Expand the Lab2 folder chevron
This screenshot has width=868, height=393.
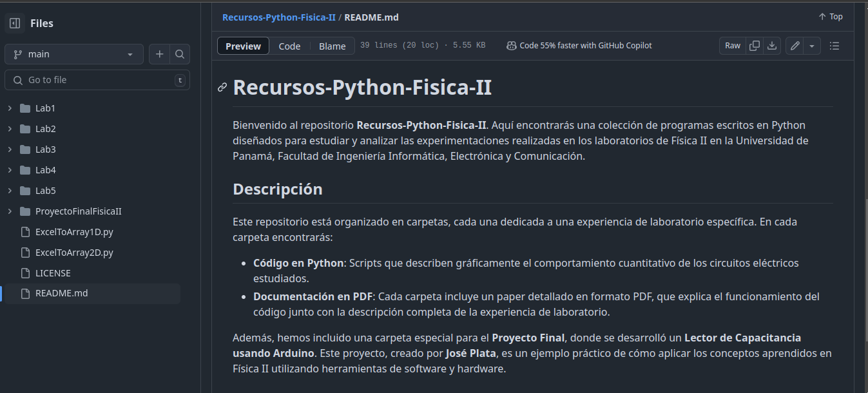(x=10, y=129)
